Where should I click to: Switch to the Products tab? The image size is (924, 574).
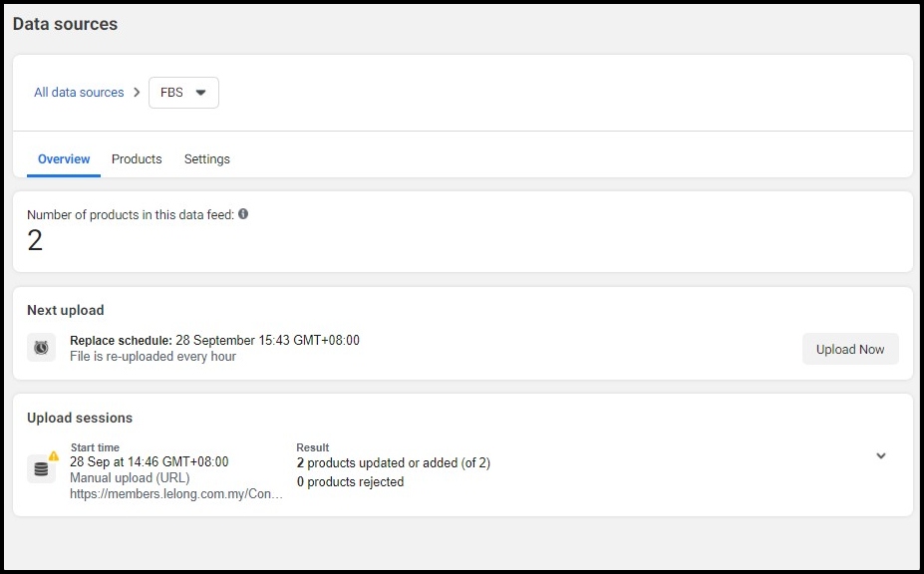tap(137, 159)
